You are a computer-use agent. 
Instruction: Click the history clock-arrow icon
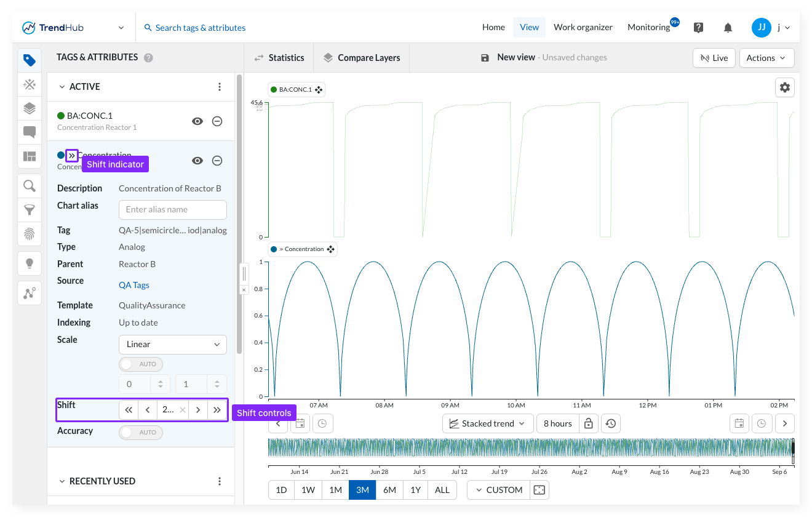(x=610, y=423)
